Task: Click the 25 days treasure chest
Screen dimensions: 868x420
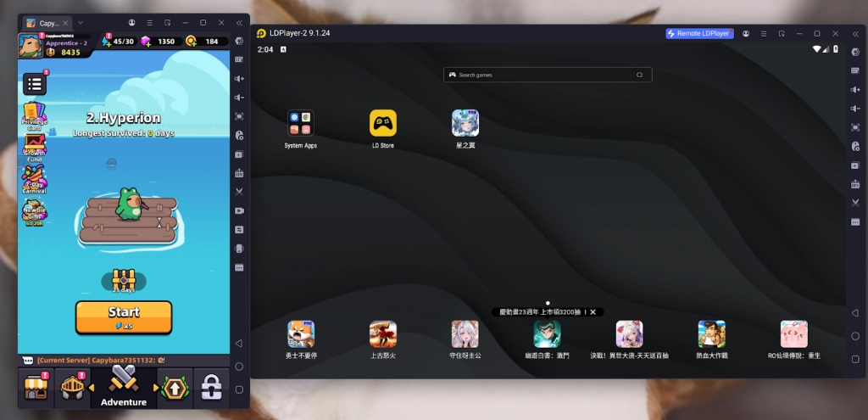Action: pos(124,279)
